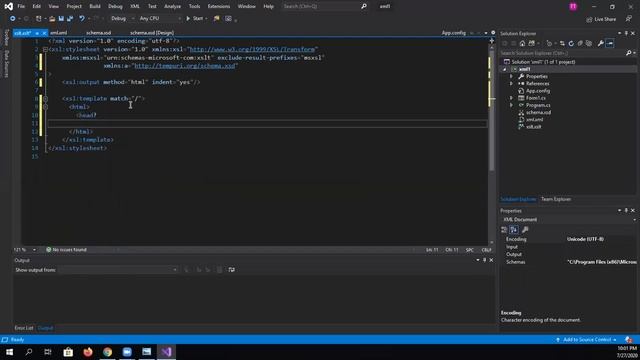Click the Open File toolbar icon
Screen dimensions: 640x360
coord(52,19)
